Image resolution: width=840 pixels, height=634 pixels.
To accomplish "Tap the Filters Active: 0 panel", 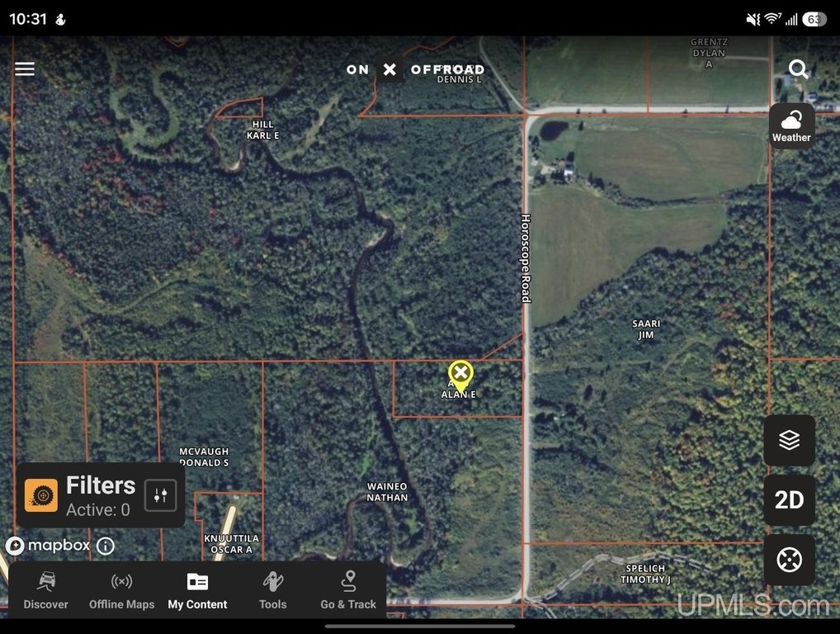I will coord(101,495).
